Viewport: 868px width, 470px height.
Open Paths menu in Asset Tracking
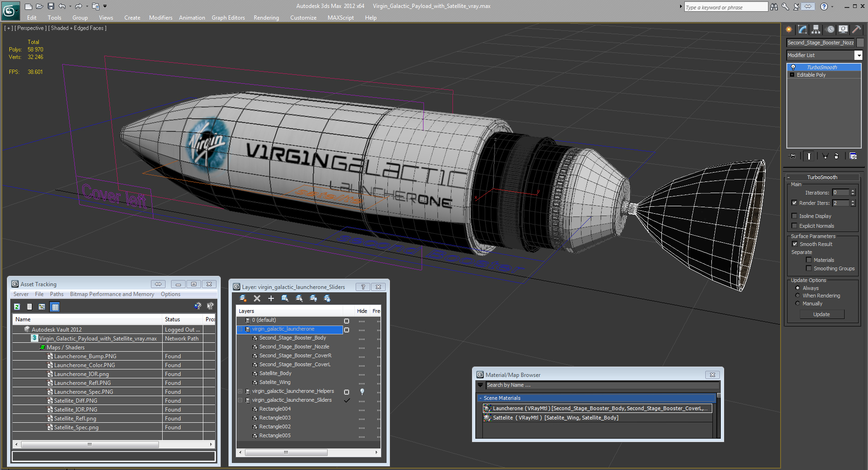click(57, 294)
